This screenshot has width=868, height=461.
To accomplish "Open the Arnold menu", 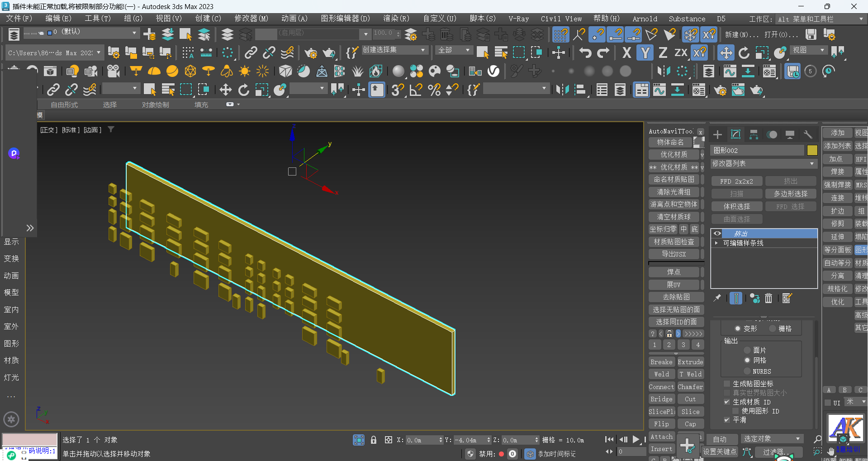I will 645,19.
